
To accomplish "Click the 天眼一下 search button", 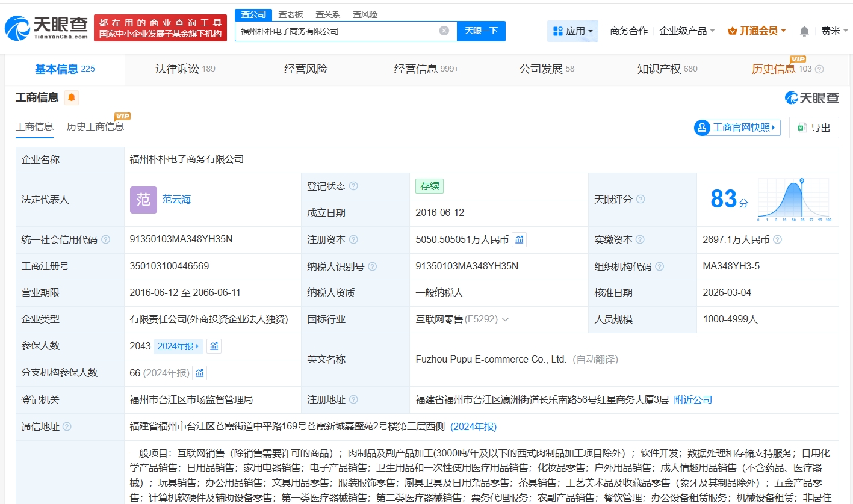I will coord(481,31).
